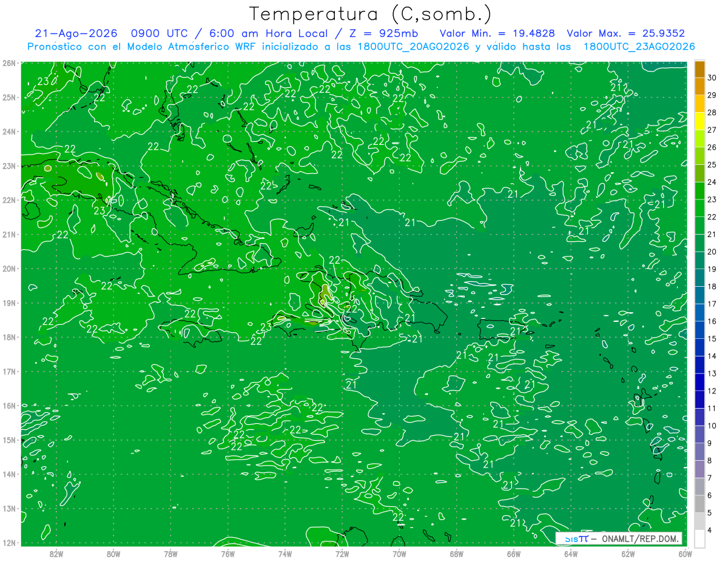Click the white scale segment below 4
The height and width of the screenshot is (562, 728).
coord(699,538)
